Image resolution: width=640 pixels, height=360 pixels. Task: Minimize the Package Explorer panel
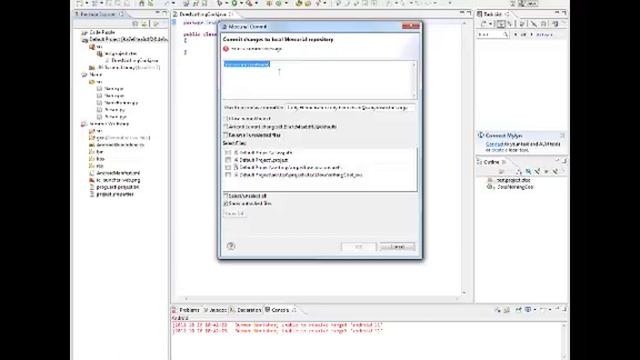tap(158, 13)
